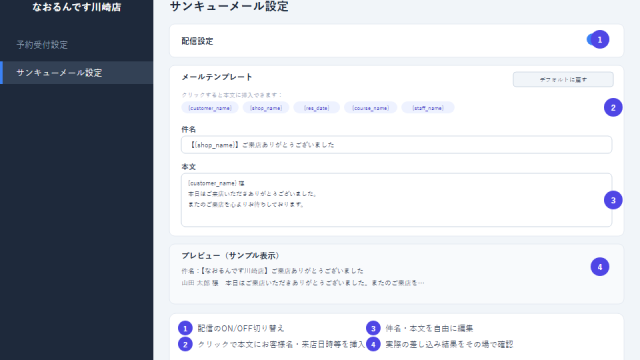Focus the 件名 subject input field

point(396,145)
